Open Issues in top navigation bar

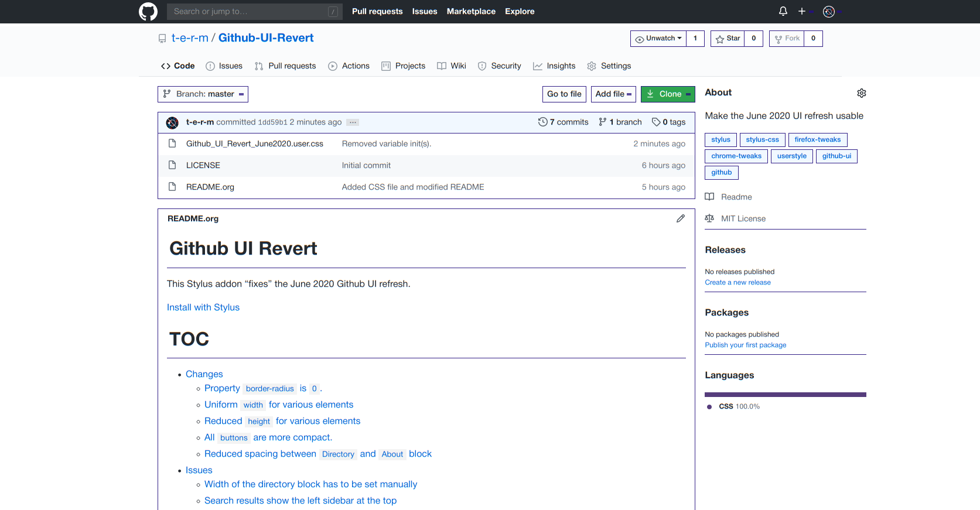(425, 11)
